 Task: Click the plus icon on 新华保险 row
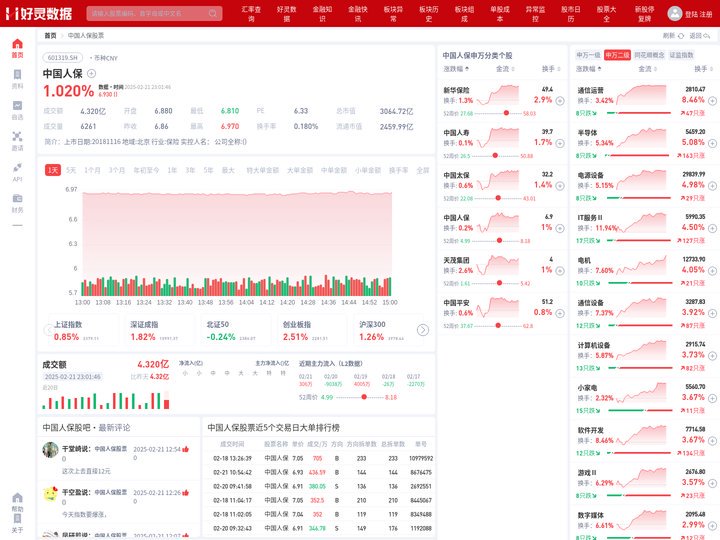(x=560, y=101)
